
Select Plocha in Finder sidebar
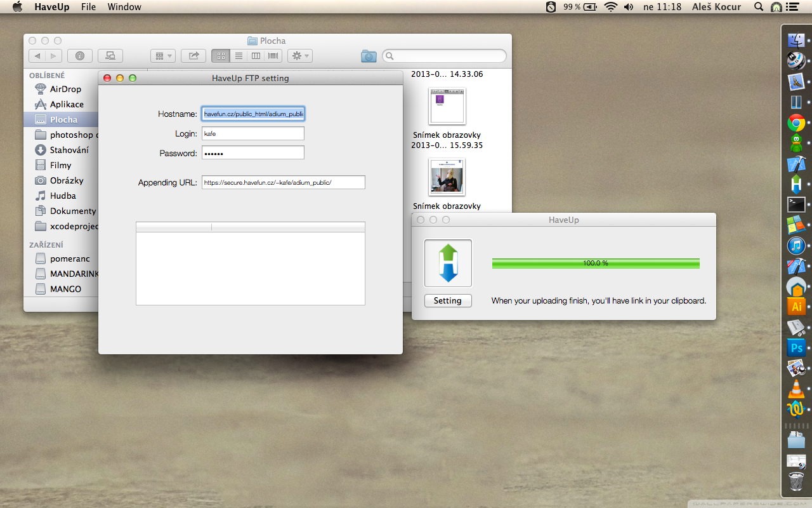tap(60, 119)
